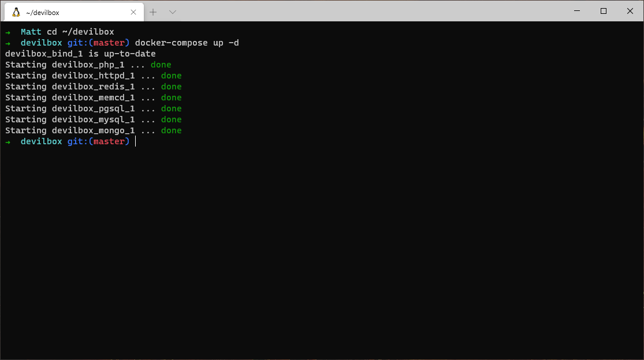The width and height of the screenshot is (644, 360).
Task: Minimize the terminal window
Action: point(577,11)
